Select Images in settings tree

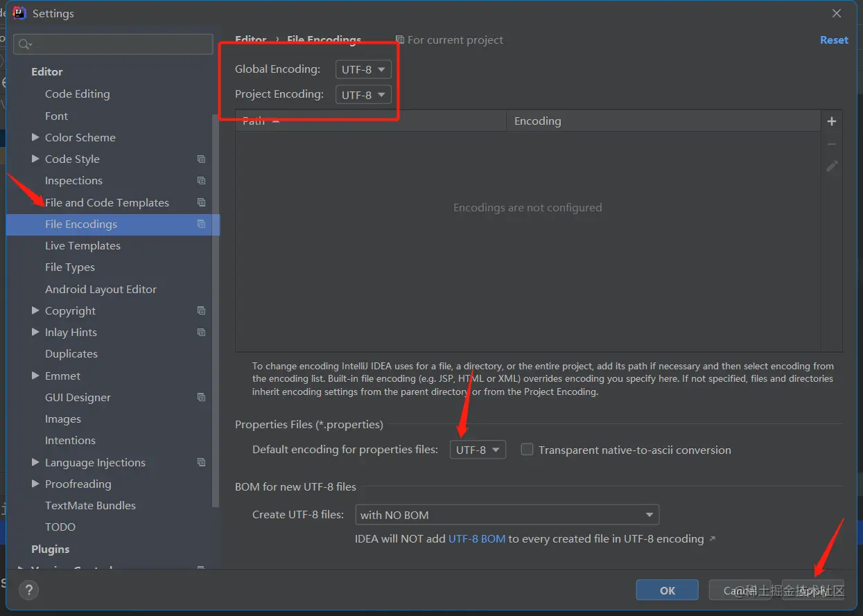[63, 419]
